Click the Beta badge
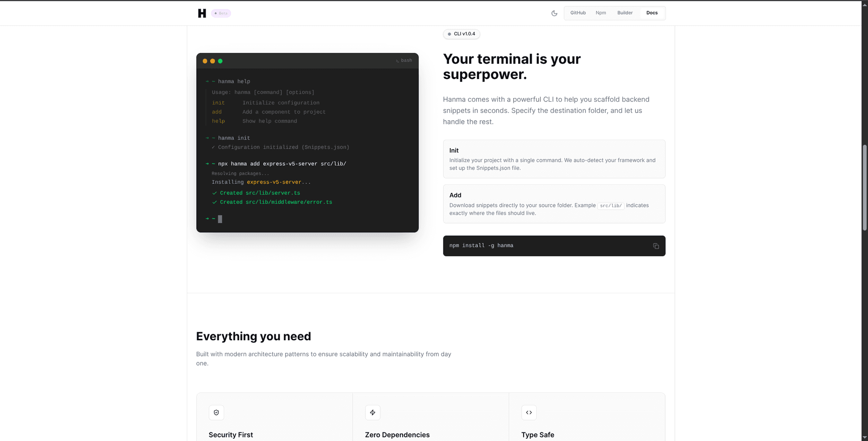Image resolution: width=868 pixels, height=441 pixels. coord(221,13)
